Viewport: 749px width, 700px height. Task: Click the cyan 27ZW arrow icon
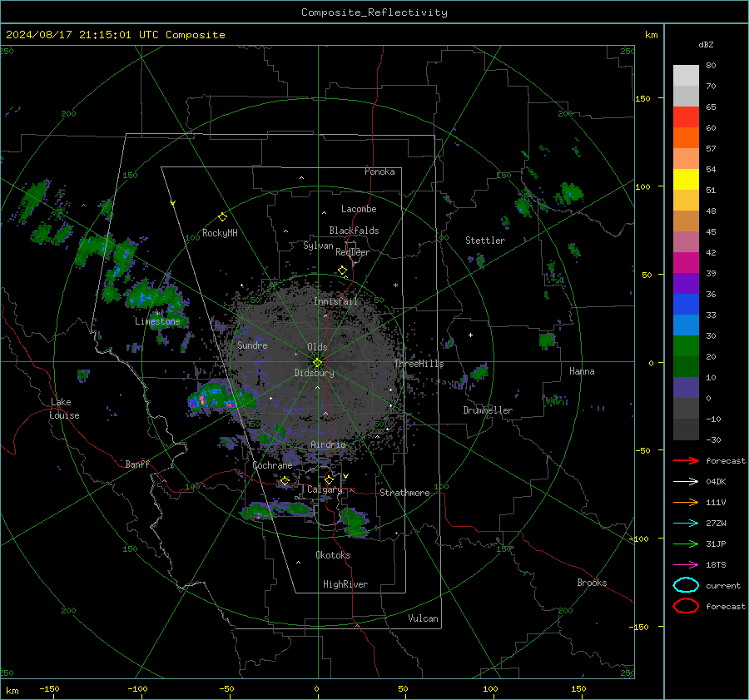click(x=686, y=524)
